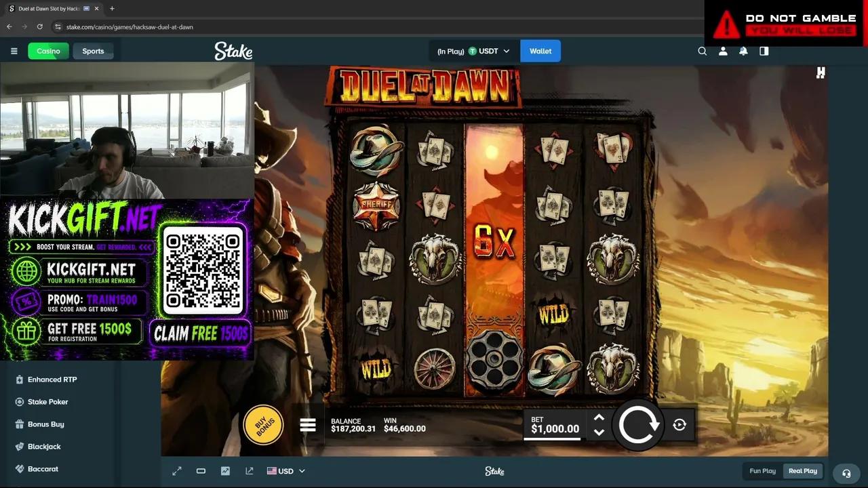The height and width of the screenshot is (488, 868).
Task: Click the Stake logo below the game
Action: pyautogui.click(x=494, y=471)
